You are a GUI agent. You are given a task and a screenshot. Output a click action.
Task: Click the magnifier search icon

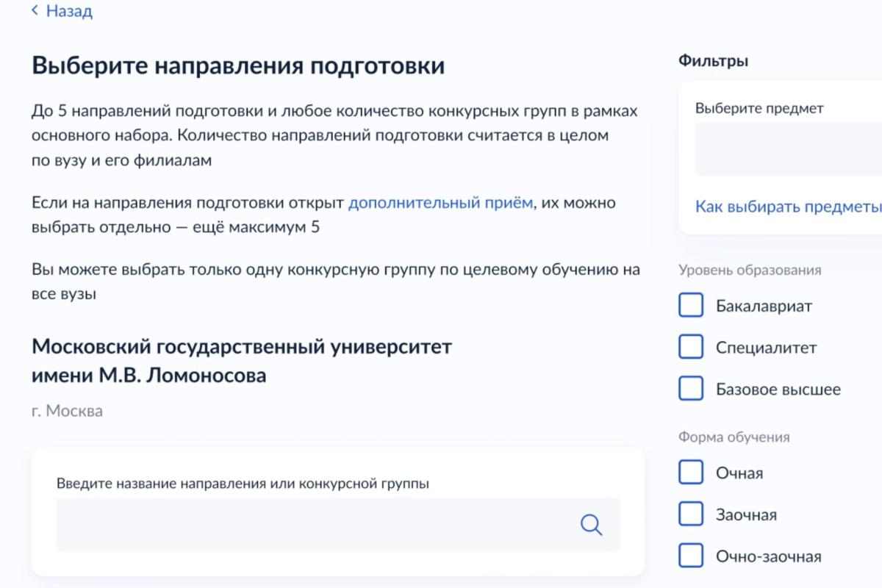591,525
